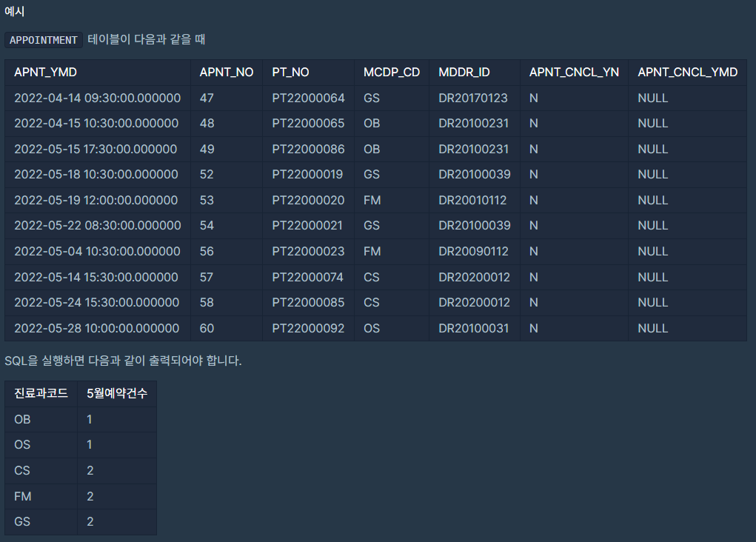The height and width of the screenshot is (542, 756).
Task: Click appointment number 58
Action: [207, 302]
